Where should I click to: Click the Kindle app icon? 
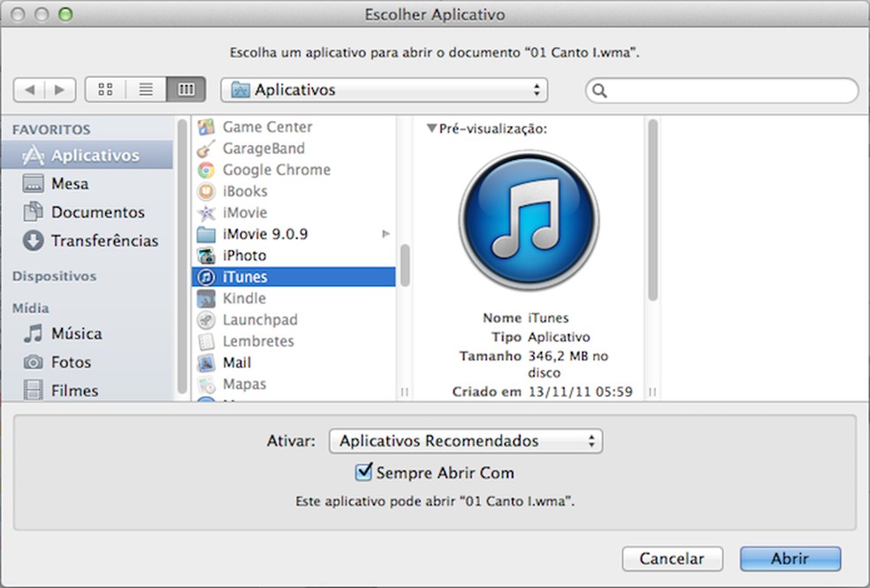pos(206,299)
